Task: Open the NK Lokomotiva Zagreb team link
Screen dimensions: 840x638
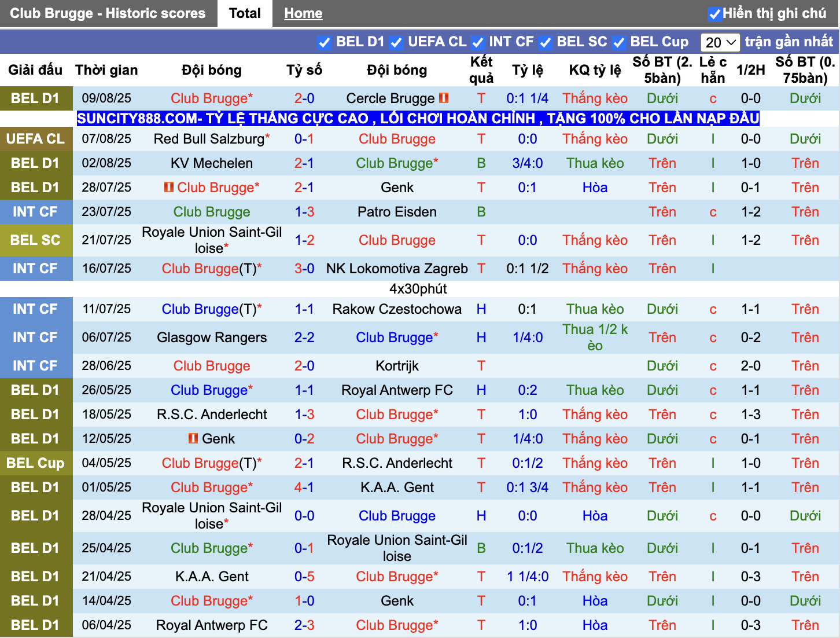Action: [x=397, y=269]
